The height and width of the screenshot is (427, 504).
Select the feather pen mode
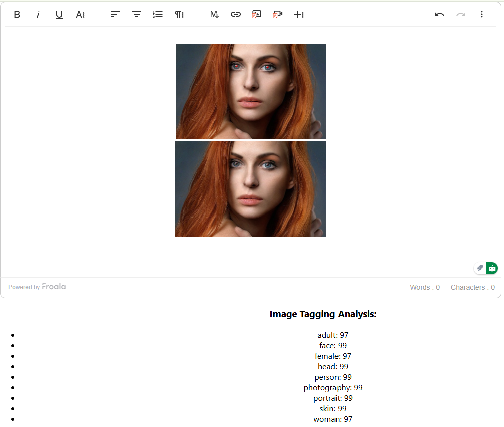479,268
